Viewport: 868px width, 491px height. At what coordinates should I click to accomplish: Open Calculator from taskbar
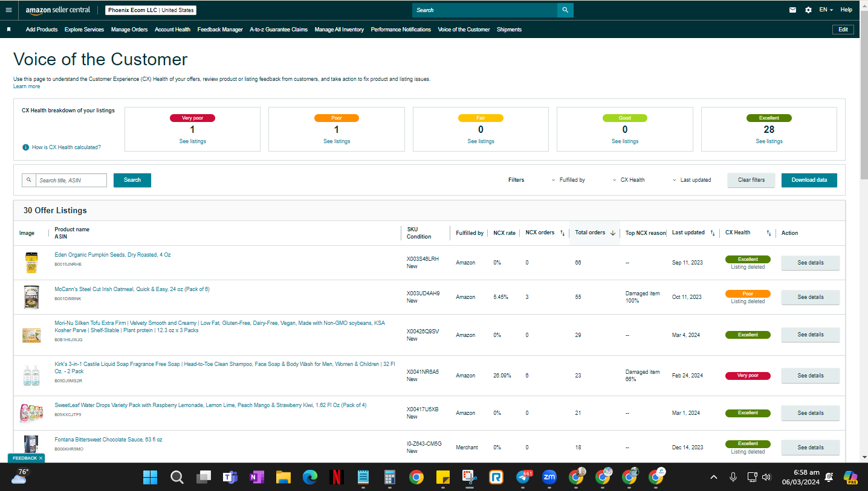[390, 477]
